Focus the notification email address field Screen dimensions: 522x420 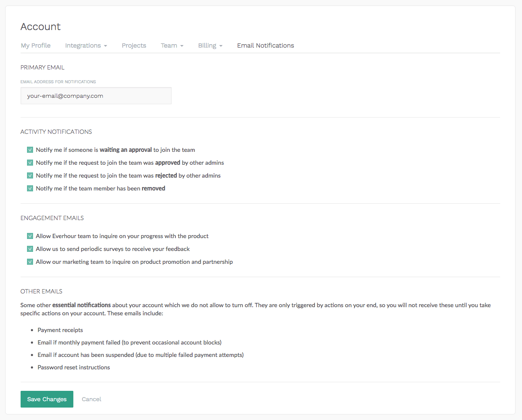96,96
